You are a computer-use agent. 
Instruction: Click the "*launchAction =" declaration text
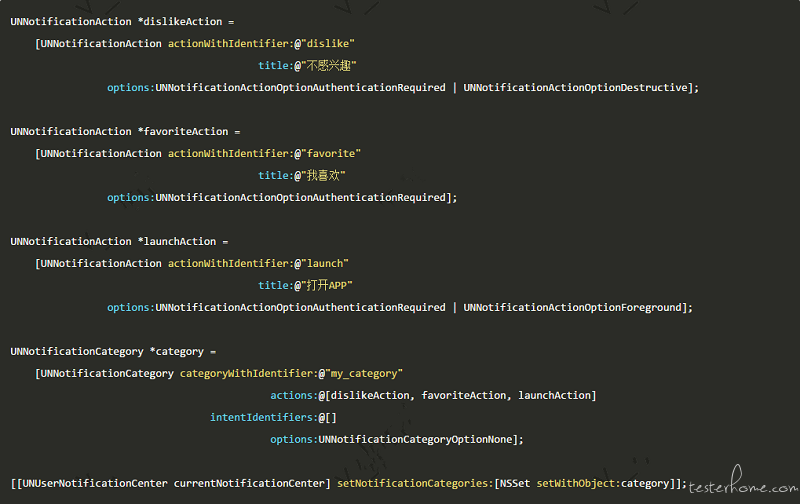pyautogui.click(x=183, y=241)
